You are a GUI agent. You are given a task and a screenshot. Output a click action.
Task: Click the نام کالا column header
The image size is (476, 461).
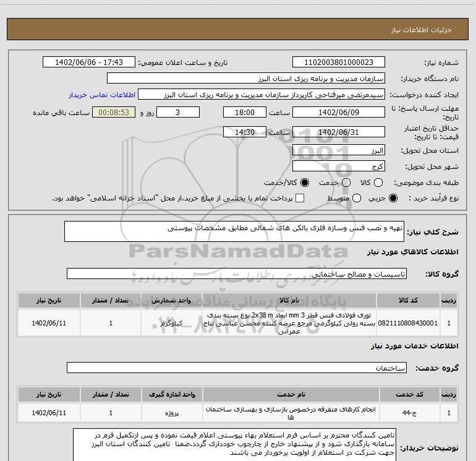click(289, 301)
